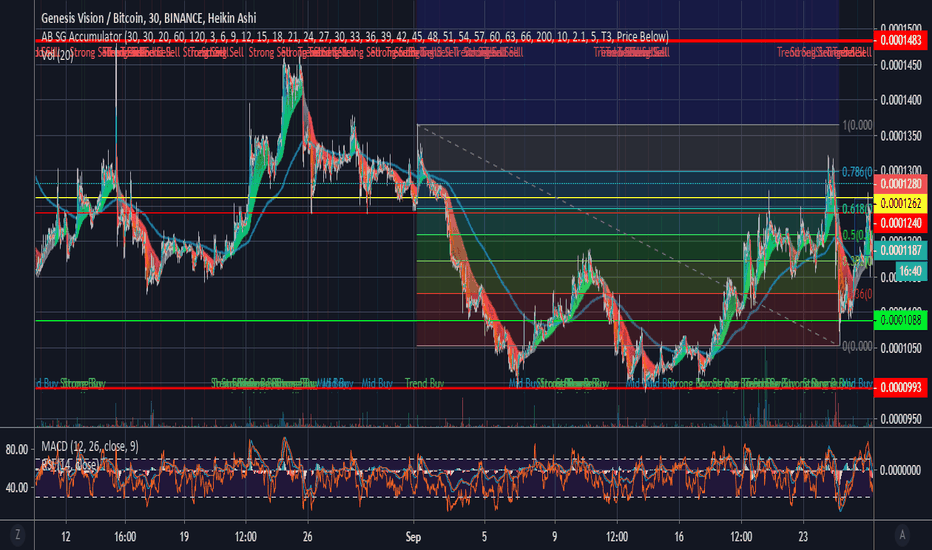The height and width of the screenshot is (550, 932).
Task: Select the MACD (12, 26, close, 9) label
Action: pyautogui.click(x=90, y=447)
